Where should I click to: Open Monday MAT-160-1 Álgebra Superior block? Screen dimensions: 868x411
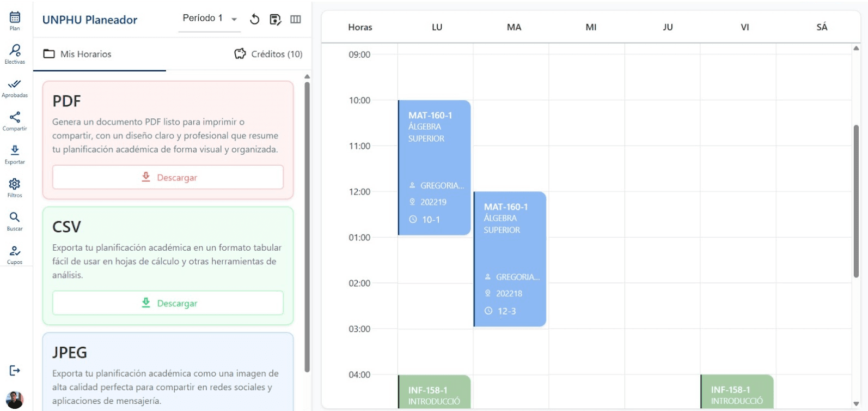click(435, 167)
